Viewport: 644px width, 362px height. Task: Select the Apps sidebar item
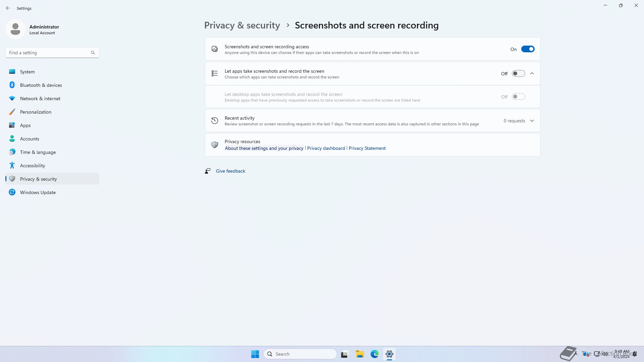point(25,125)
